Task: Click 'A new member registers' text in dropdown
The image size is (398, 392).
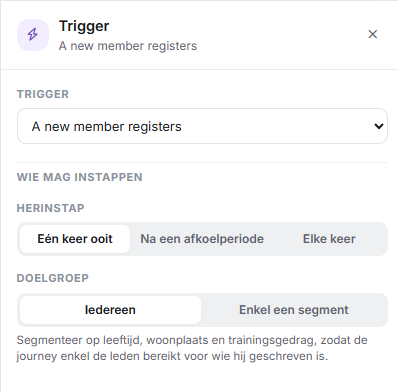Action: pyautogui.click(x=107, y=126)
